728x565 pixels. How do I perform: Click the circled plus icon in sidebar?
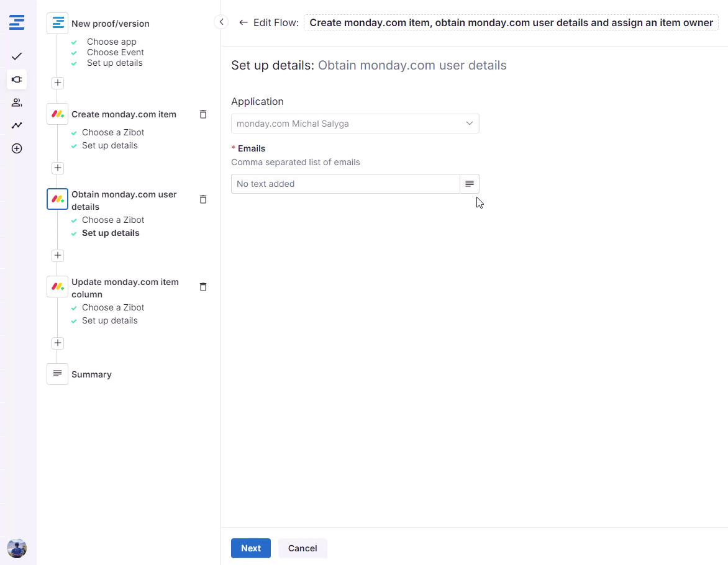tap(17, 148)
